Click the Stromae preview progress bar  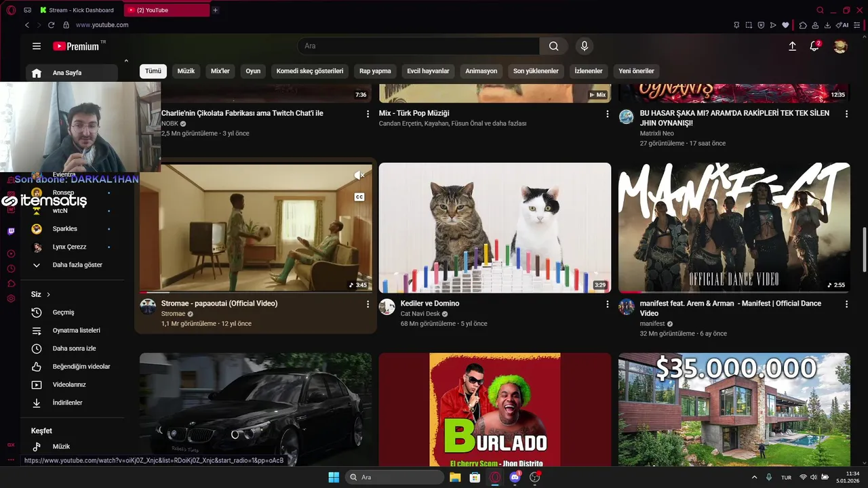point(256,292)
